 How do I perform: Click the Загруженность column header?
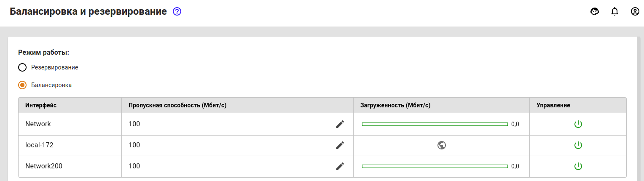coord(395,105)
